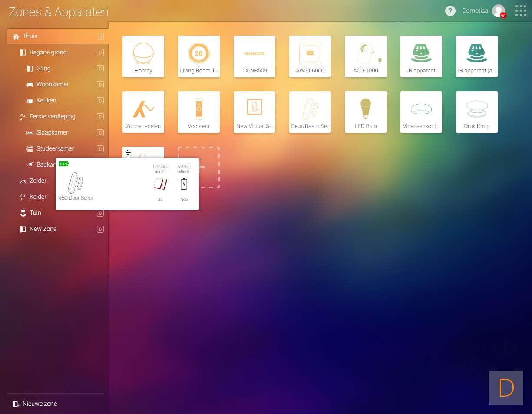This screenshot has height=414, width=532.
Task: Select the Onkyo TX-NR509 device
Action: [x=254, y=56]
